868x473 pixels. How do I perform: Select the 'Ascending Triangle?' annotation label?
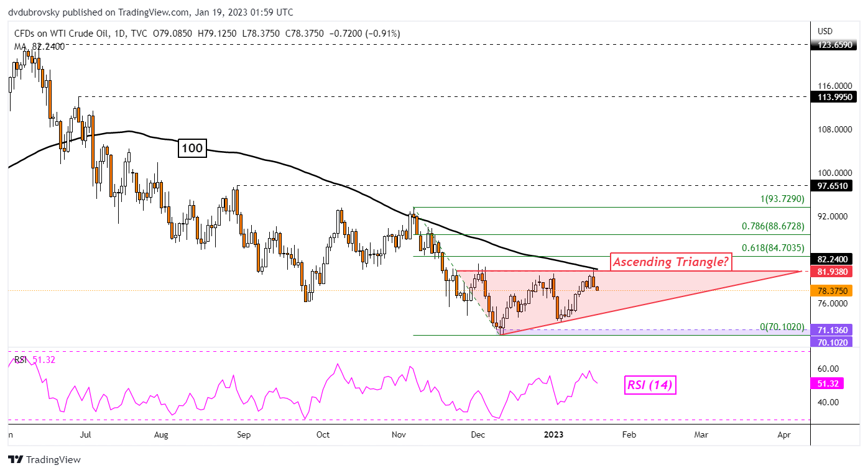click(x=670, y=262)
